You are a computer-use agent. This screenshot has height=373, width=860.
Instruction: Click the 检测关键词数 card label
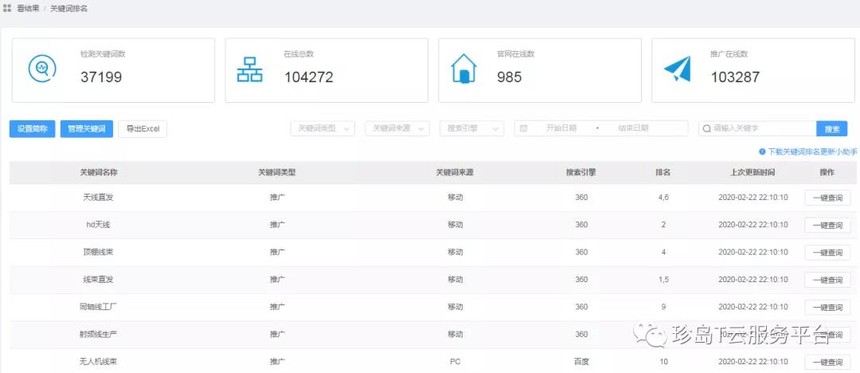(x=103, y=54)
